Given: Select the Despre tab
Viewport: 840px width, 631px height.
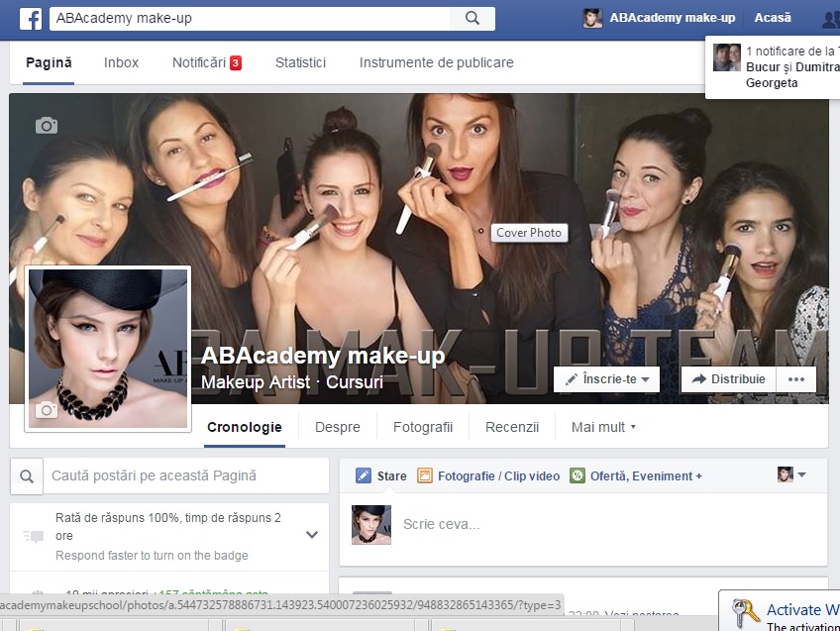Looking at the screenshot, I should point(338,427).
